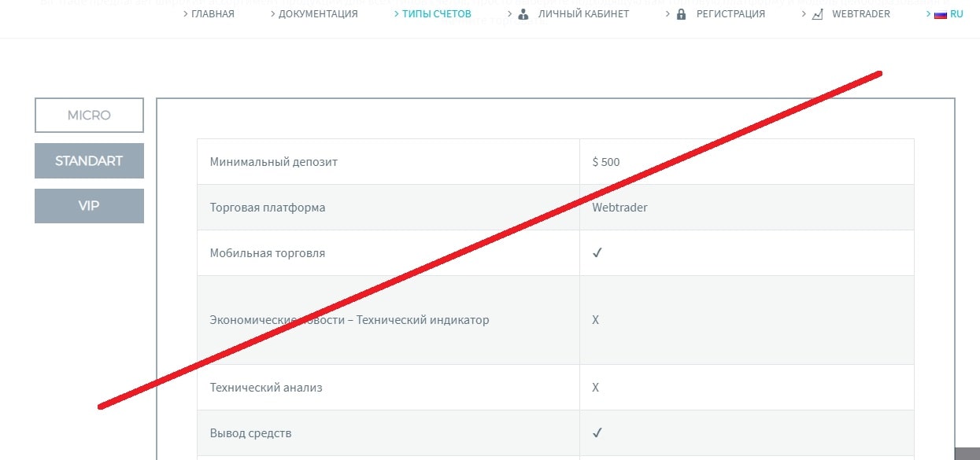Click the chevron arrow before Главная
This screenshot has width=980, height=460.
186,14
